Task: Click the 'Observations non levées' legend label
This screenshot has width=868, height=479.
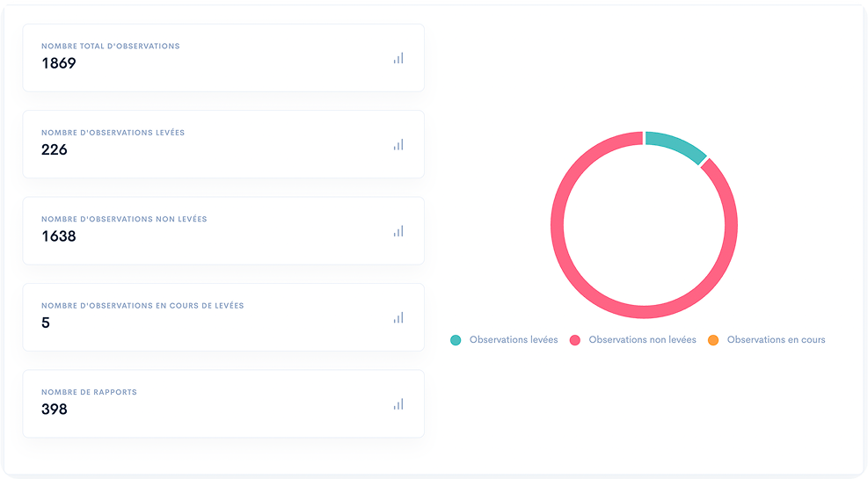Action: coord(642,339)
